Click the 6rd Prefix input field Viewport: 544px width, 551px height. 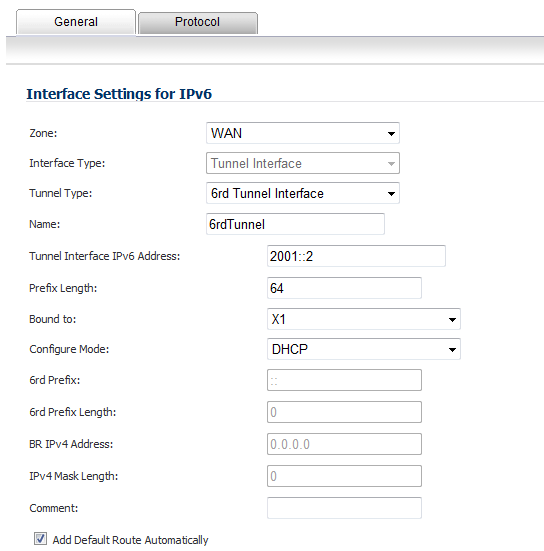344,380
